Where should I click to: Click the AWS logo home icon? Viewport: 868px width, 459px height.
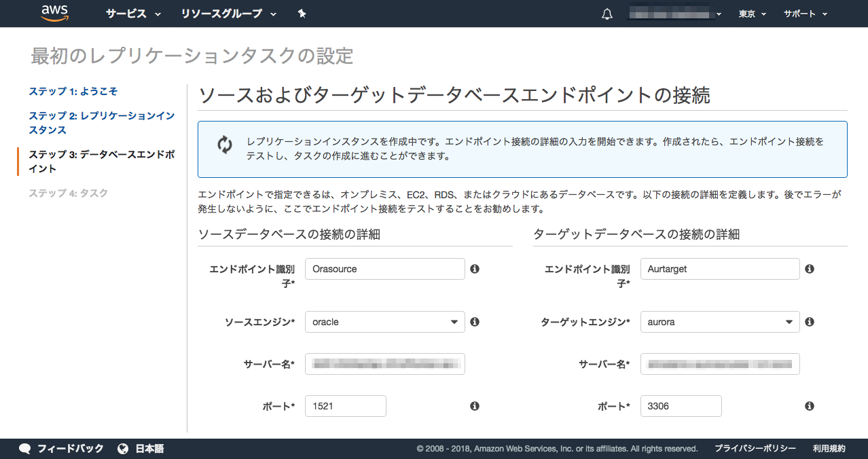coord(55,13)
